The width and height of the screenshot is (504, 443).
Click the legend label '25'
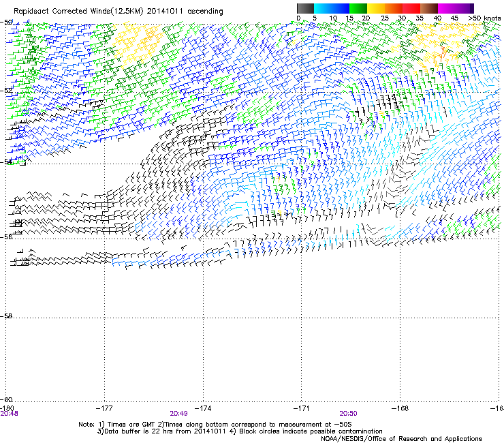tap(385, 18)
